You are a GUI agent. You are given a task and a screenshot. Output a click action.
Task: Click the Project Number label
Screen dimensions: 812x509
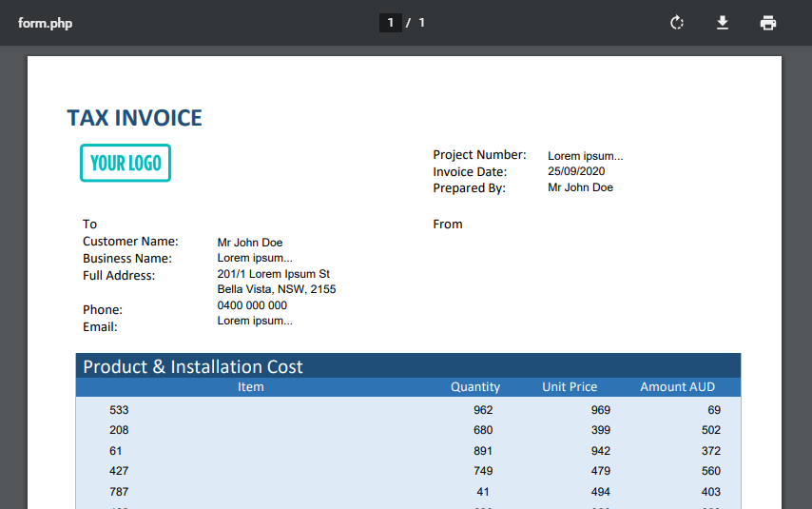tap(479, 154)
